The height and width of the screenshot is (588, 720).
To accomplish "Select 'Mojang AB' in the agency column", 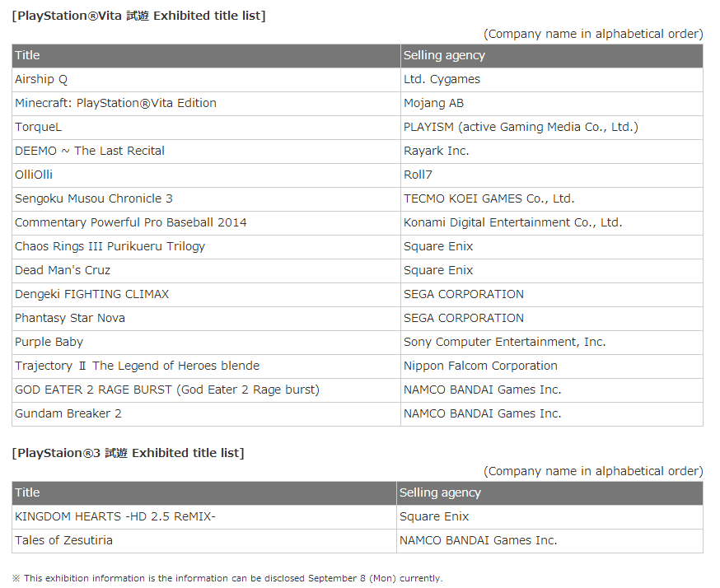I will tap(552, 103).
